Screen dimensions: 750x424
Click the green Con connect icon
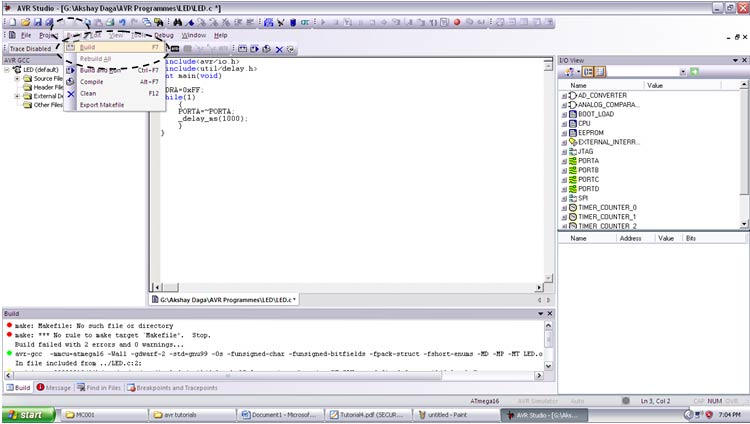(305, 22)
